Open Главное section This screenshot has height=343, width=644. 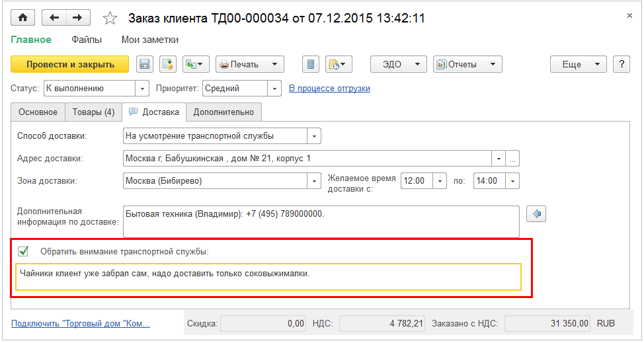pyautogui.click(x=31, y=40)
